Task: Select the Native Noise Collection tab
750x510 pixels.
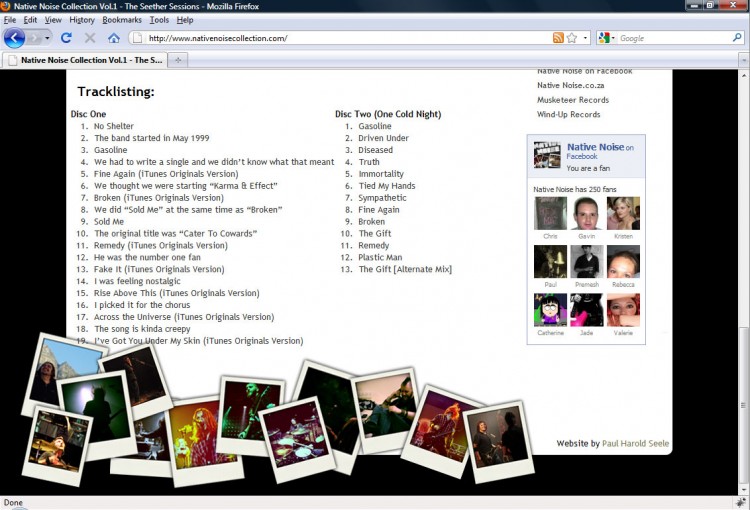Action: tap(85, 60)
